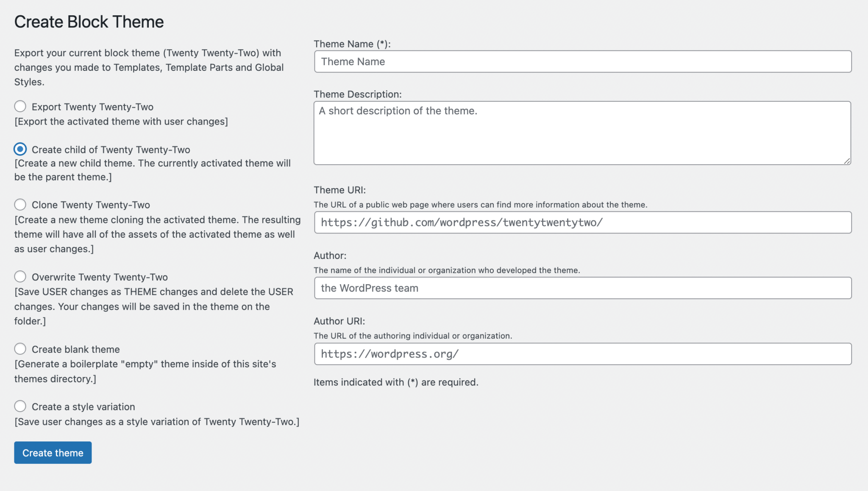The height and width of the screenshot is (491, 868).
Task: Click the Clone Twenty Twenty-Two label text
Action: [x=91, y=205]
